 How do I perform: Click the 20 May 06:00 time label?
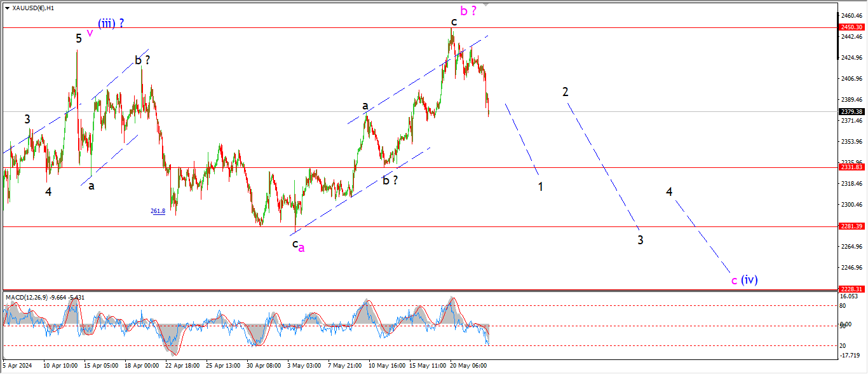coord(468,366)
